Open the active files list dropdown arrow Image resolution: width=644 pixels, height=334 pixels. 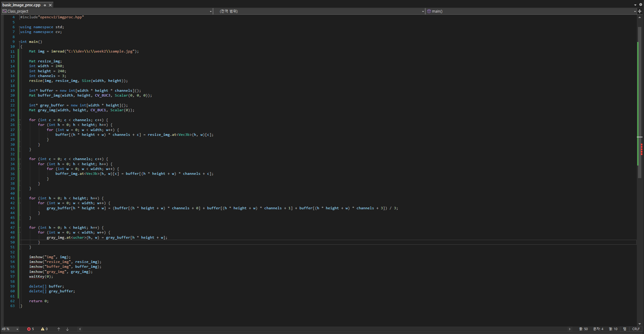pyautogui.click(x=635, y=5)
